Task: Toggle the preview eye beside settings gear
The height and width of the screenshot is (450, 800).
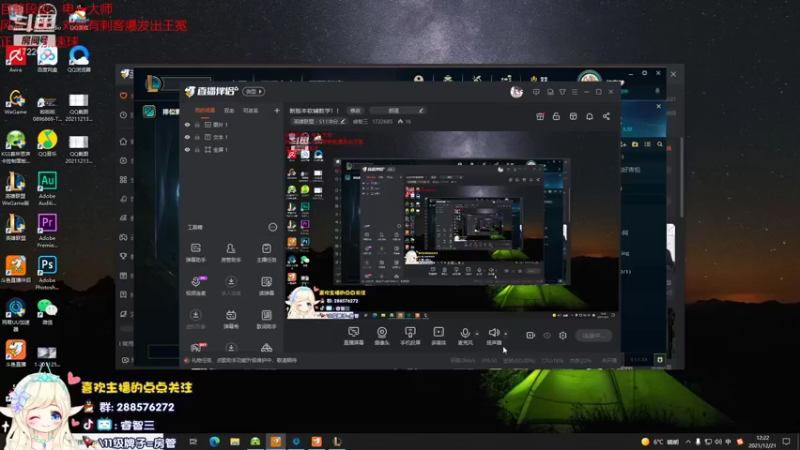Action: tap(547, 335)
